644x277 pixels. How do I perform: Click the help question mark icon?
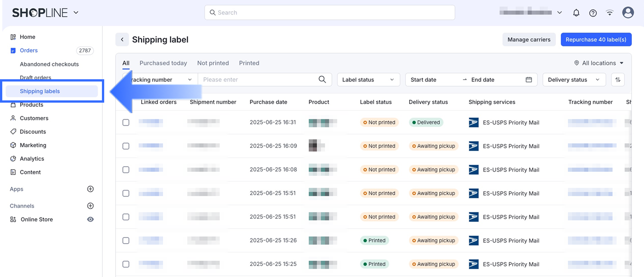(593, 13)
